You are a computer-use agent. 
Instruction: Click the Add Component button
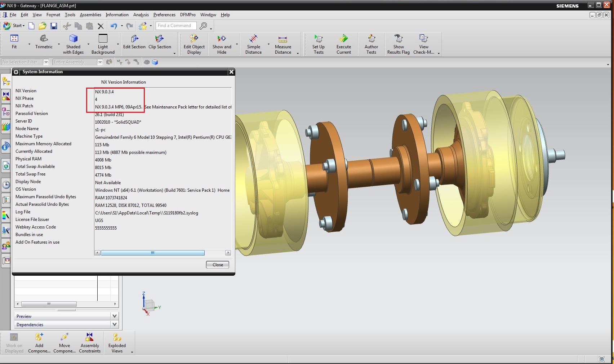39,343
